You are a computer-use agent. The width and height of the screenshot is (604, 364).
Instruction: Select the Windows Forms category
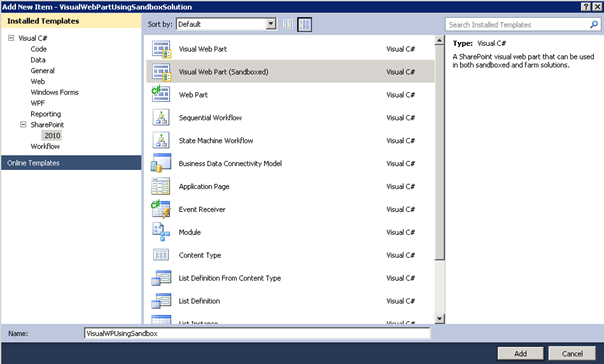click(54, 92)
